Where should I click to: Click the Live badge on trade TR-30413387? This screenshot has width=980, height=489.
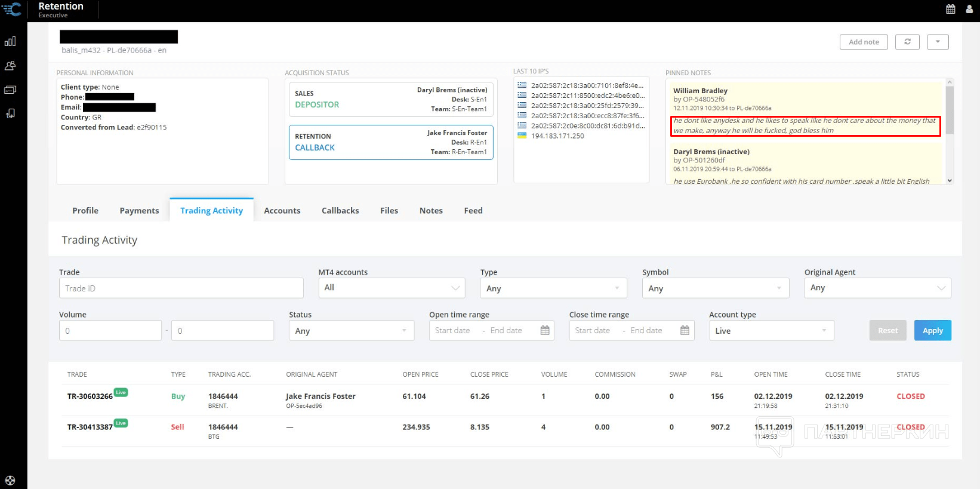pyautogui.click(x=121, y=423)
